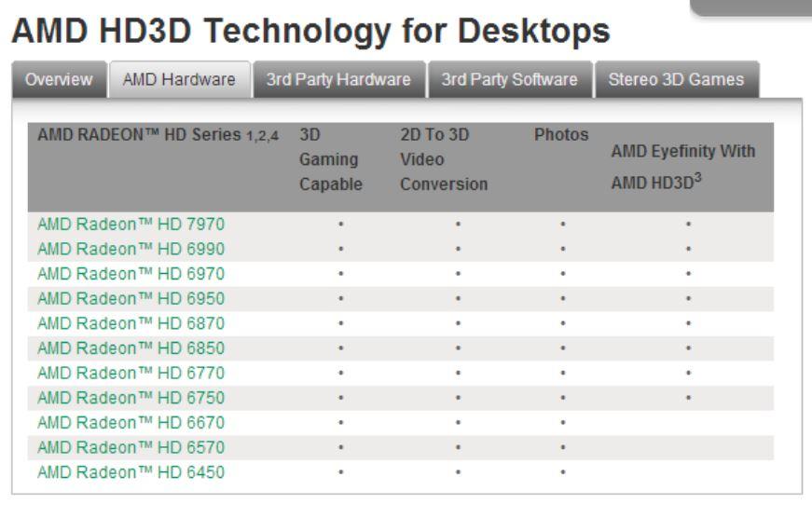Select the AMD Hardware tab
This screenshot has width=812, height=518.
click(x=179, y=80)
